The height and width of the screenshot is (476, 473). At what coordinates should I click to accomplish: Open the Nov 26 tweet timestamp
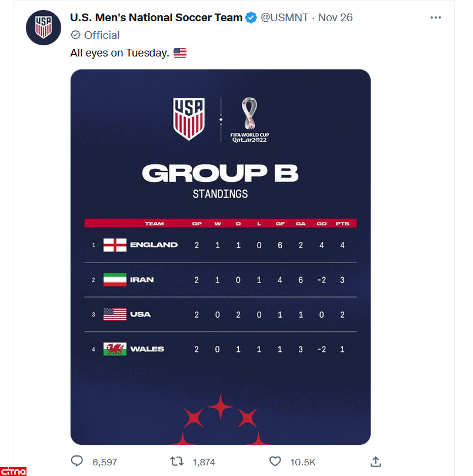335,18
